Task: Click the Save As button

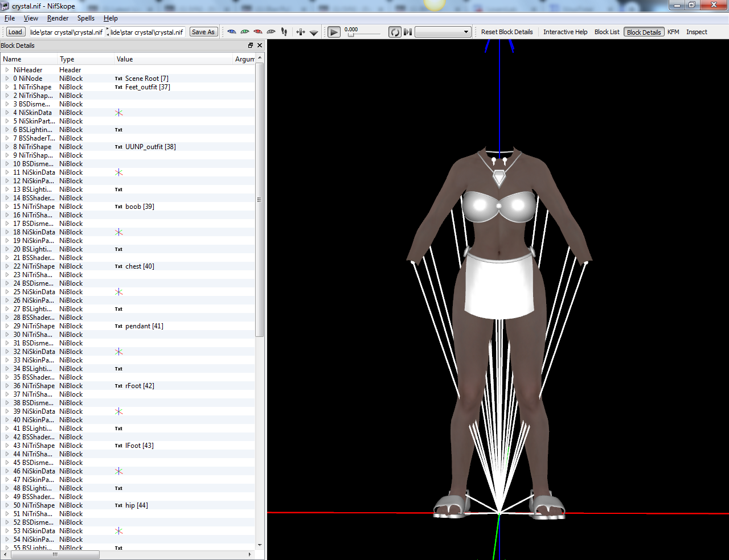Action: (x=203, y=32)
